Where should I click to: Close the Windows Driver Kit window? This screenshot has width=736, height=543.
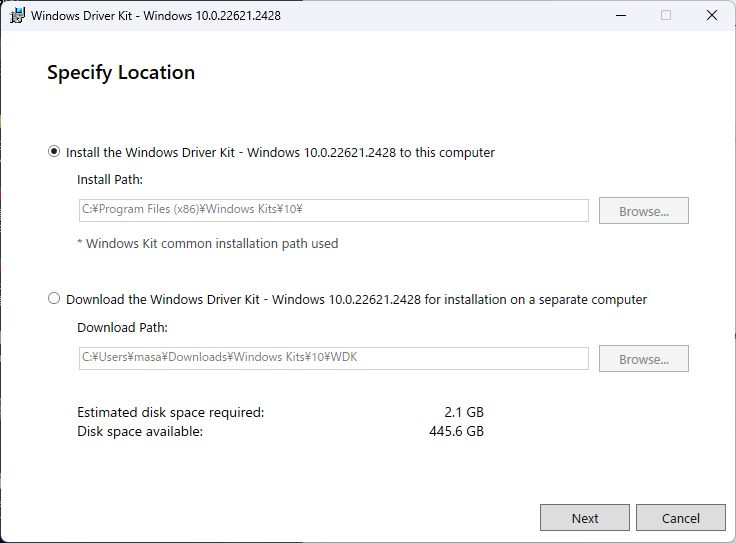[712, 15]
